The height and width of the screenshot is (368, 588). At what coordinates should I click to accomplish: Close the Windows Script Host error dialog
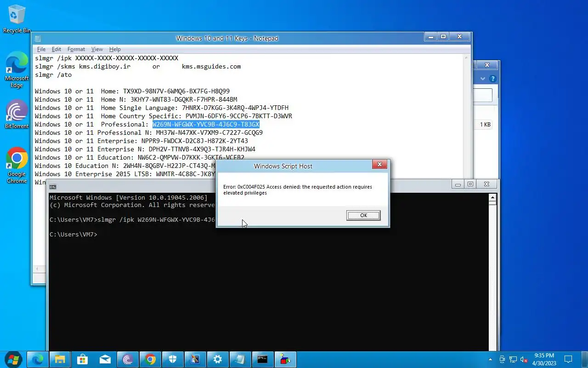(379, 165)
